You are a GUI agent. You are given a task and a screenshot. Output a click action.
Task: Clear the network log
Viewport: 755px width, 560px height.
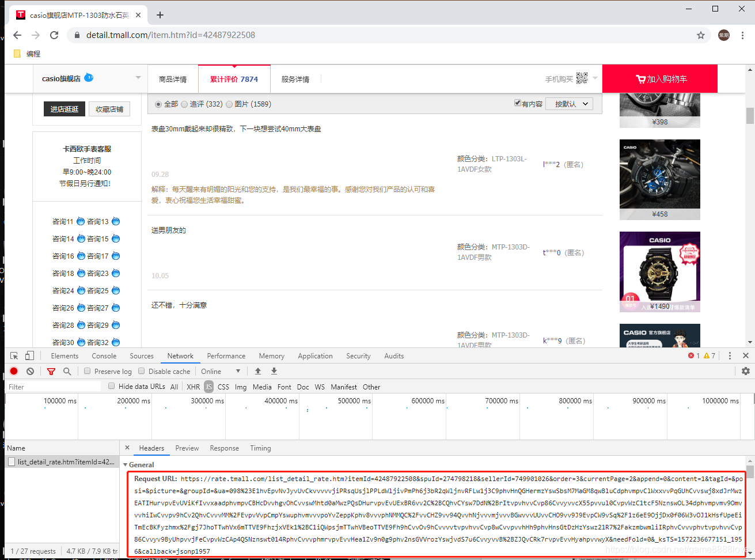30,371
